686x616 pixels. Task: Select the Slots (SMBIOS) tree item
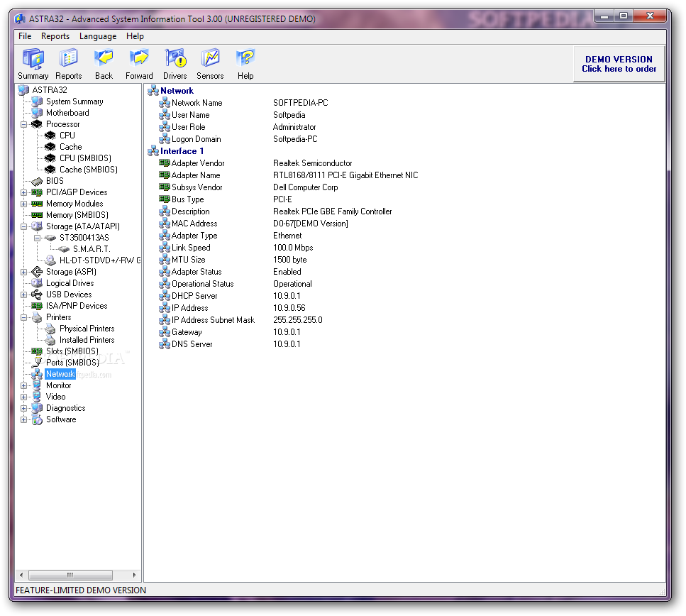coord(72,351)
